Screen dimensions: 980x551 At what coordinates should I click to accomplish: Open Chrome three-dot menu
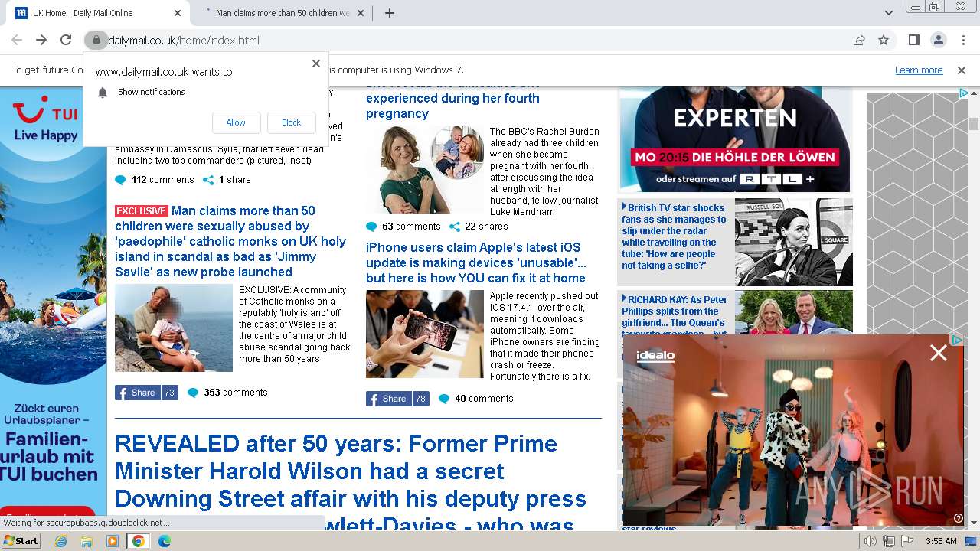[962, 40]
